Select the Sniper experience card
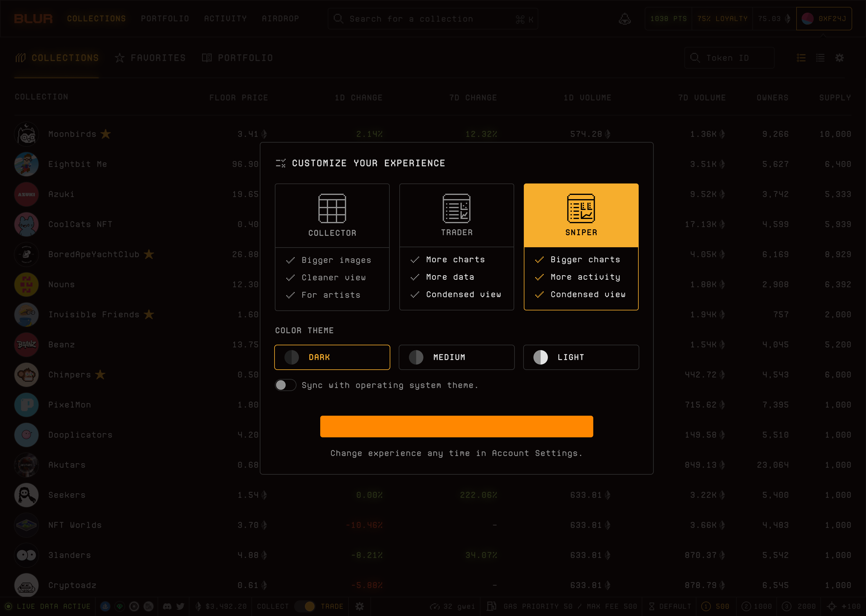 coord(581,247)
